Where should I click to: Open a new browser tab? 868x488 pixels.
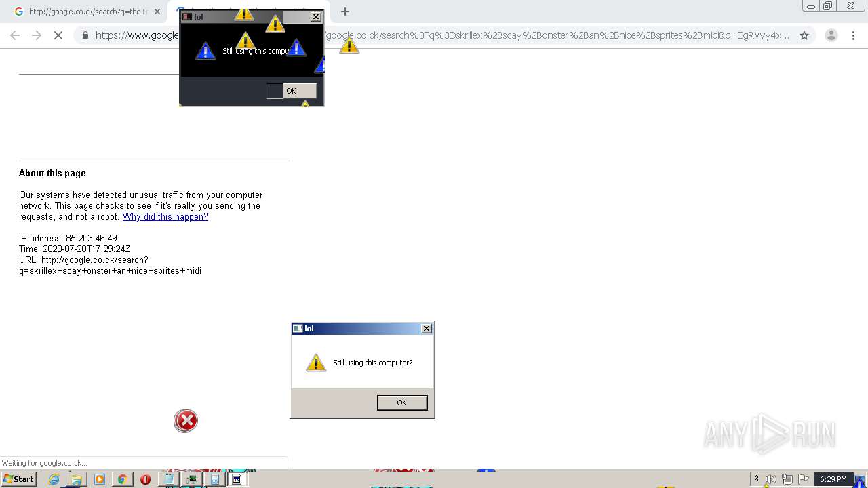pyautogui.click(x=345, y=12)
